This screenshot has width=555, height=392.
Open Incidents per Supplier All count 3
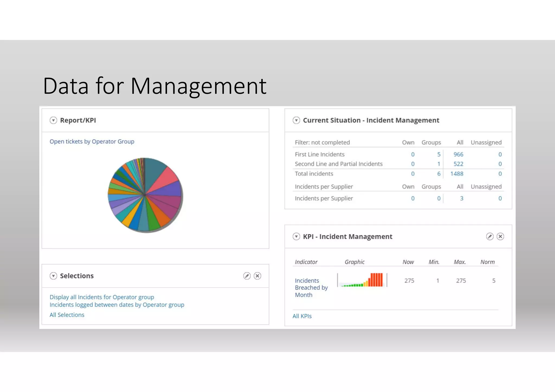coord(462,198)
